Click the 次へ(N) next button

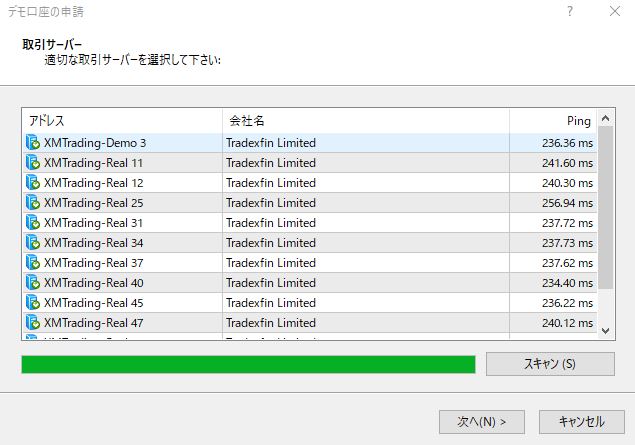(482, 422)
